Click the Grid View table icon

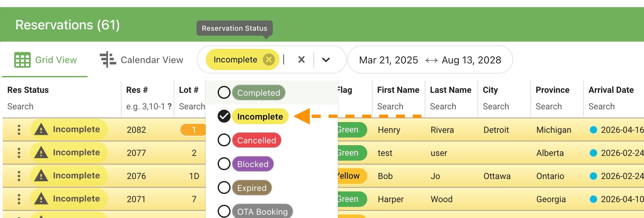click(x=22, y=60)
